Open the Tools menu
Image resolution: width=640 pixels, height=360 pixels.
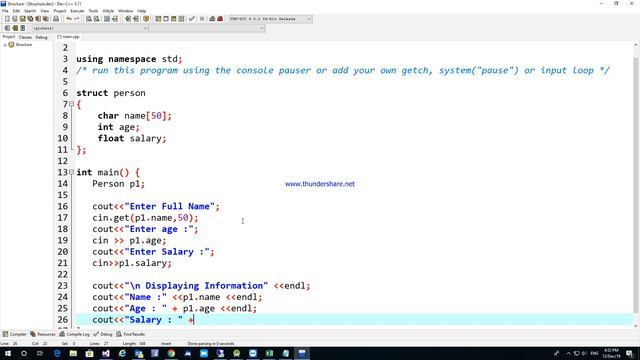[x=93, y=11]
